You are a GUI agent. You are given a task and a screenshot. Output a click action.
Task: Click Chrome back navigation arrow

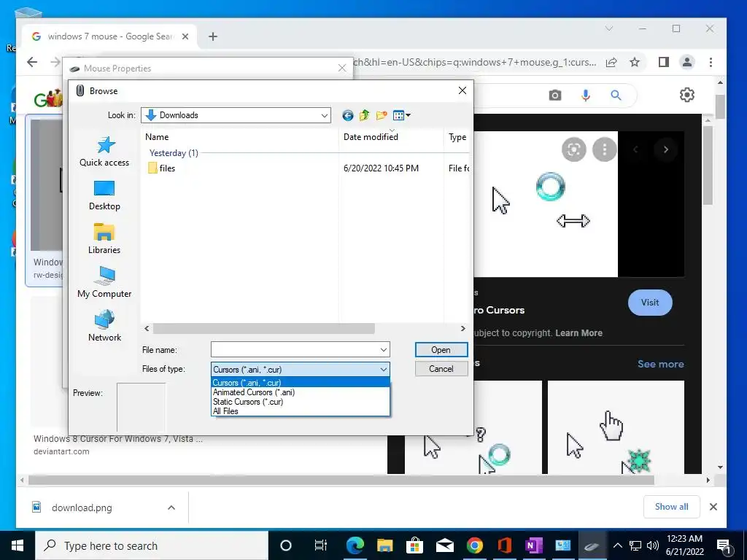[32, 62]
